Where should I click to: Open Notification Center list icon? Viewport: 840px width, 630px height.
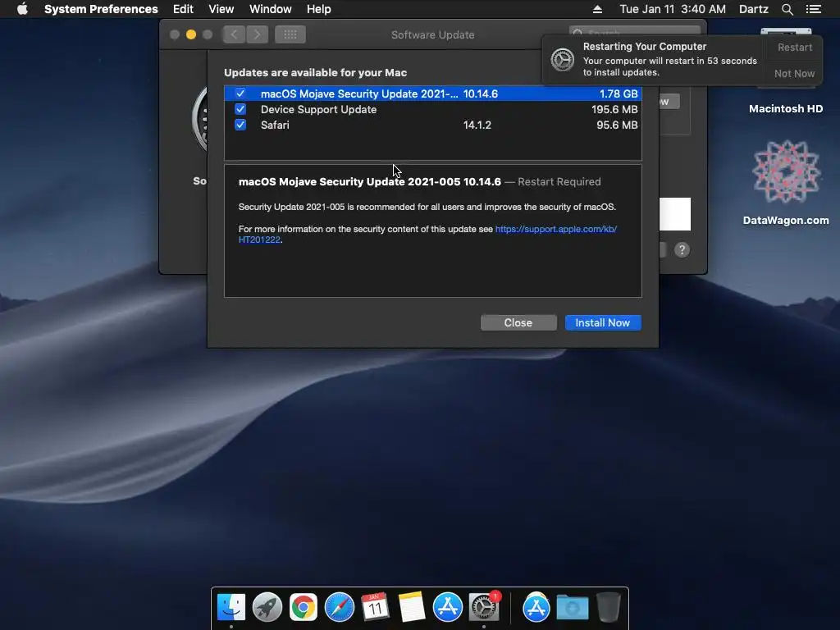pyautogui.click(x=813, y=9)
